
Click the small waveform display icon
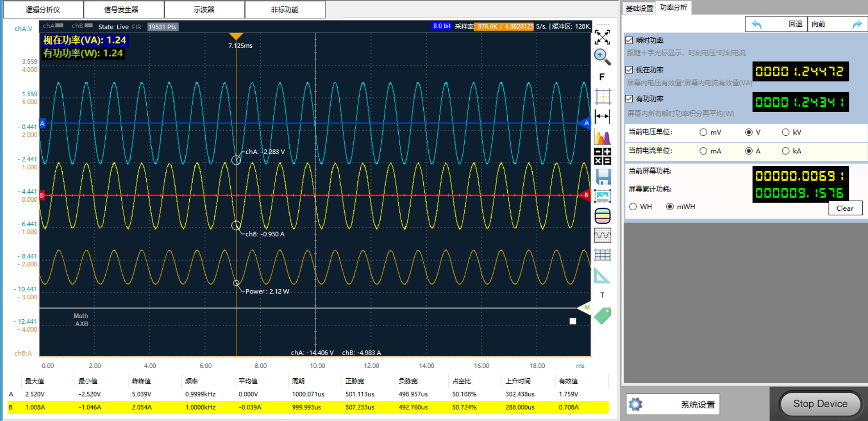click(x=602, y=235)
